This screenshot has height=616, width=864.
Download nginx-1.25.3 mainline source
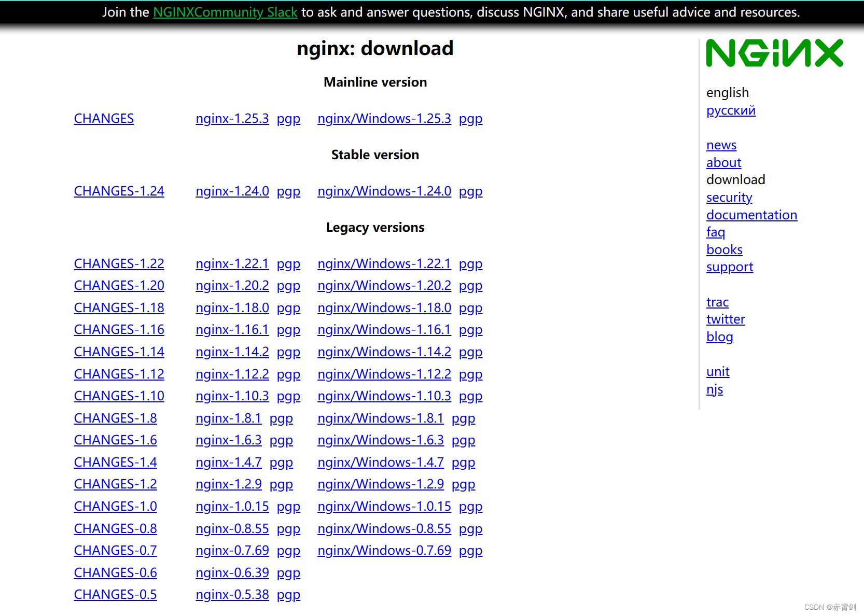point(232,118)
